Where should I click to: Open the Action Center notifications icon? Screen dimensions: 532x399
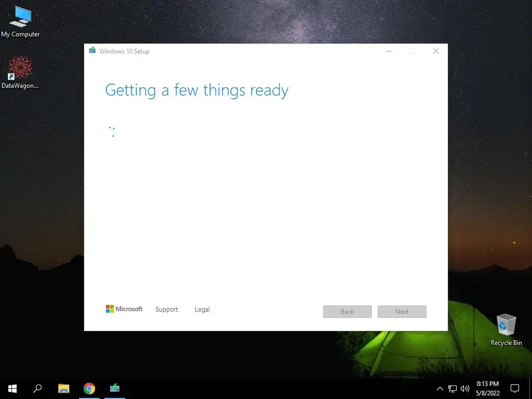pyautogui.click(x=515, y=389)
